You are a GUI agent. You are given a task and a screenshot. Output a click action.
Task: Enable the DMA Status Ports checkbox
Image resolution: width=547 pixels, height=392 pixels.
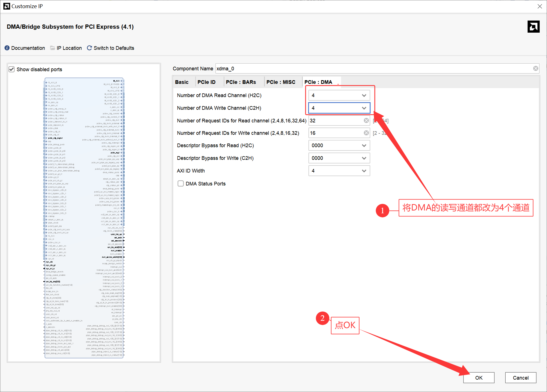(x=181, y=184)
